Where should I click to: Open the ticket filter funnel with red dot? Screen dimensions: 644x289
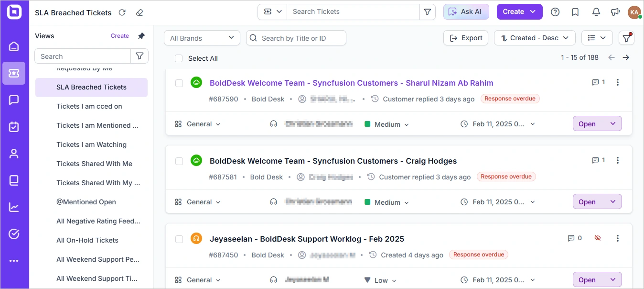[x=626, y=38]
